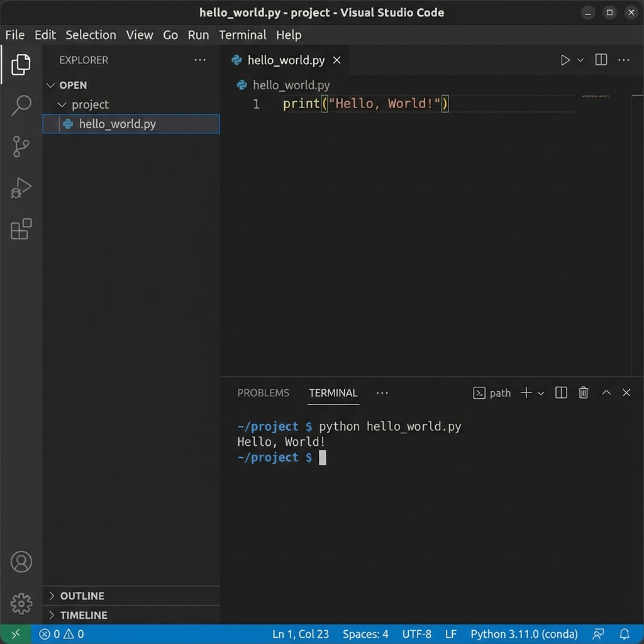The height and width of the screenshot is (644, 644).
Task: Open the Edit menu
Action: (x=45, y=35)
